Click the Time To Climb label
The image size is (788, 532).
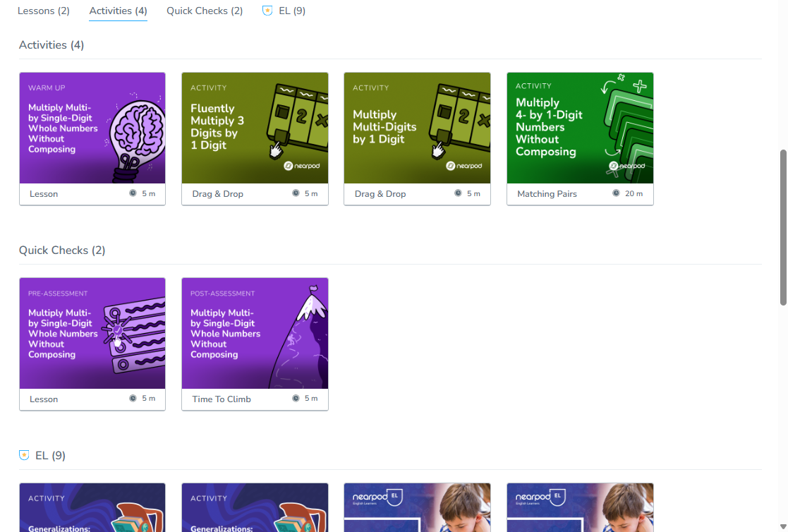point(221,399)
